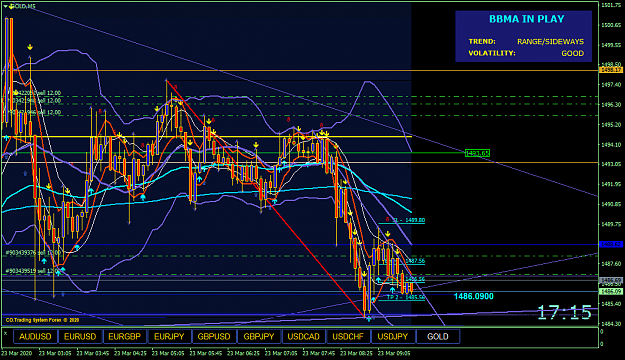625x360 pixels.
Task: Click the cyan 1486.0900 price text
Action: pyautogui.click(x=474, y=296)
